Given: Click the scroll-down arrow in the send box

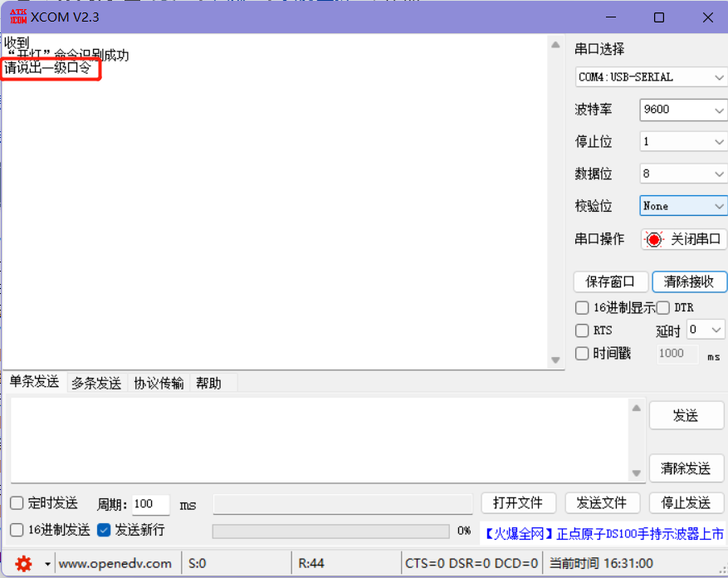Looking at the screenshot, I should pos(637,473).
